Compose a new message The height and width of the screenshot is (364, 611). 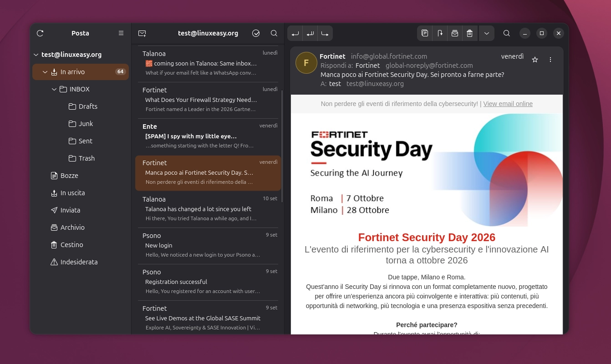click(142, 33)
